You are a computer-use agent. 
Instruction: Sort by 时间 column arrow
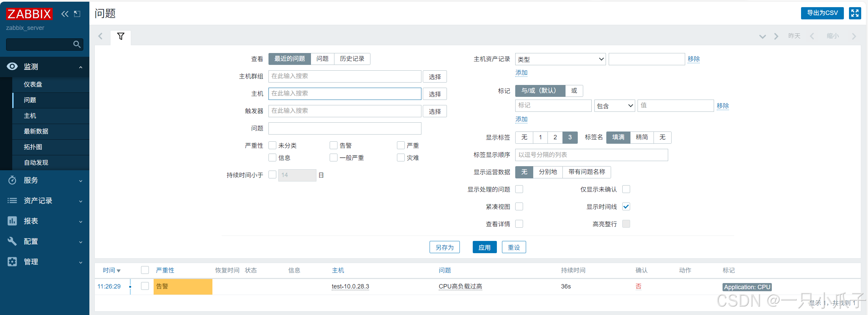pyautogui.click(x=119, y=271)
